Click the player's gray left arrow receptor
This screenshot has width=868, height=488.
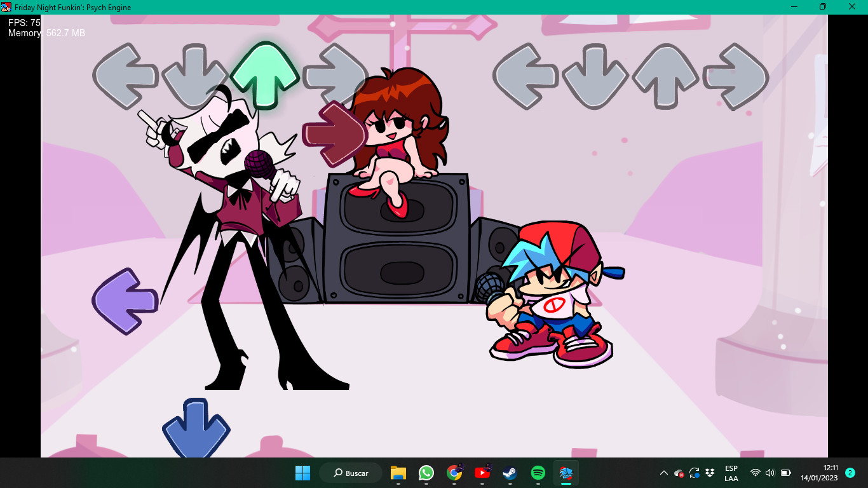(x=526, y=76)
